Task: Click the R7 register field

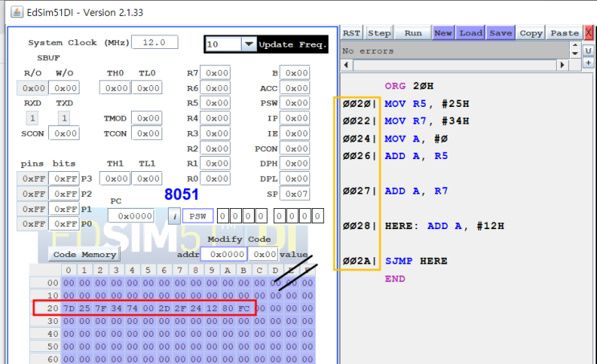Action: pos(215,73)
